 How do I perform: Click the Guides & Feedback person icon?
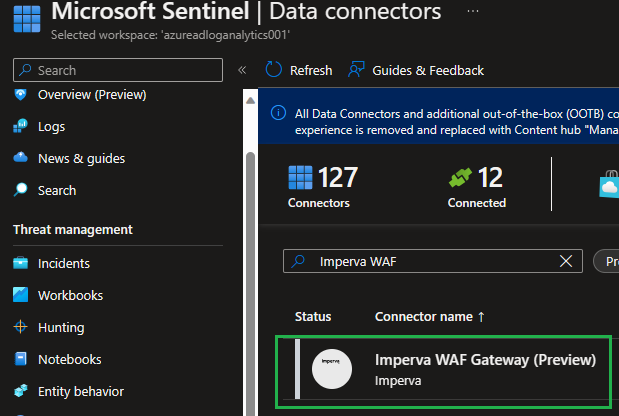(356, 69)
